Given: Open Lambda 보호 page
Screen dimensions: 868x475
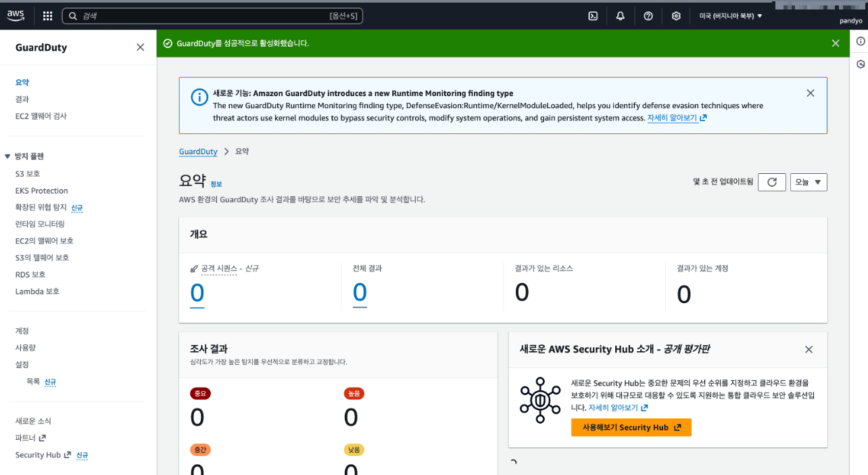Looking at the screenshot, I should (x=38, y=292).
